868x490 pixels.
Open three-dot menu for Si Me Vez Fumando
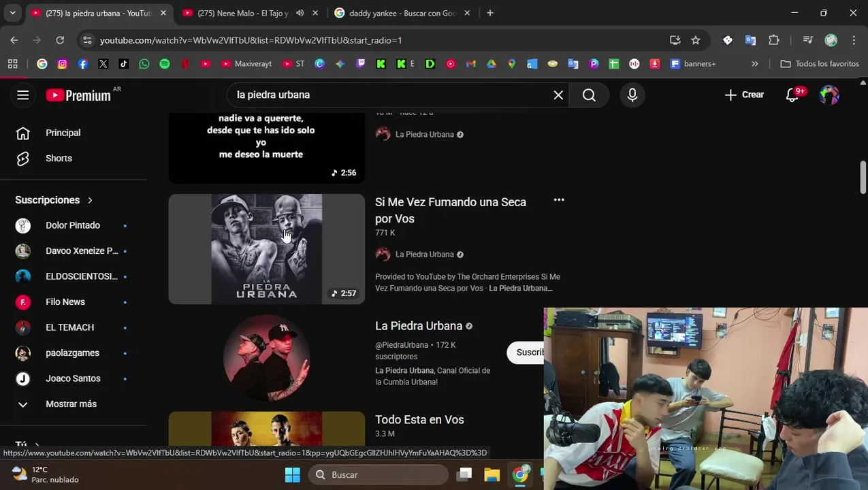coord(559,200)
